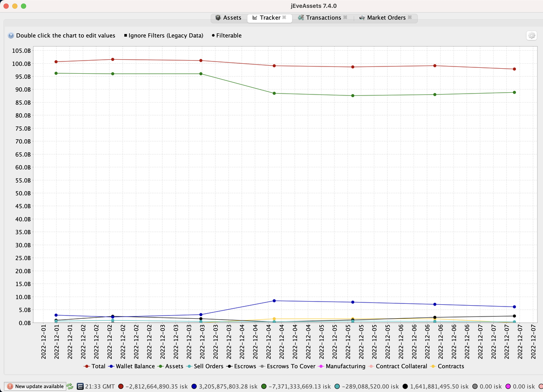Click the blue Wallet circle in status bar
Viewport: 543px width, 392px height.
tap(194, 386)
